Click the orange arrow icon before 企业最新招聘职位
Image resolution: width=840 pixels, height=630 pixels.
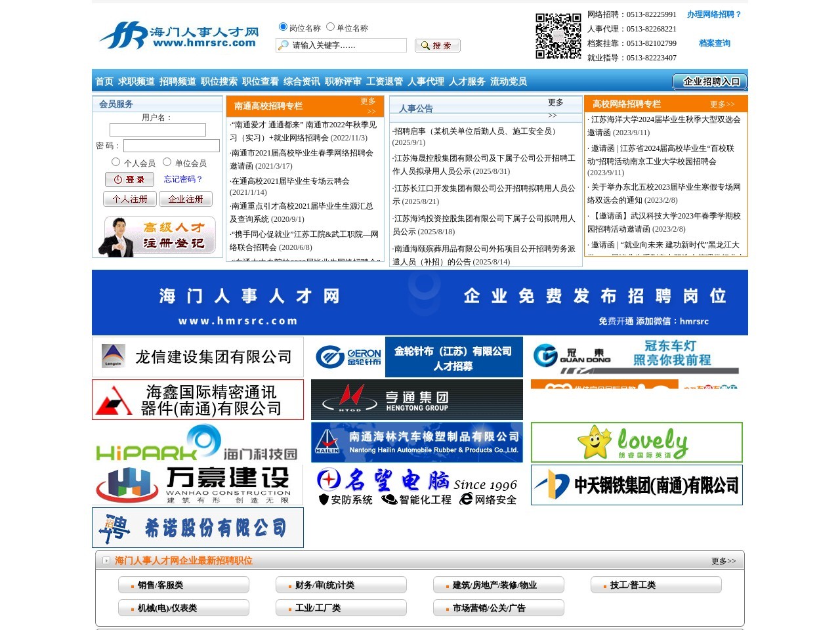pos(106,561)
